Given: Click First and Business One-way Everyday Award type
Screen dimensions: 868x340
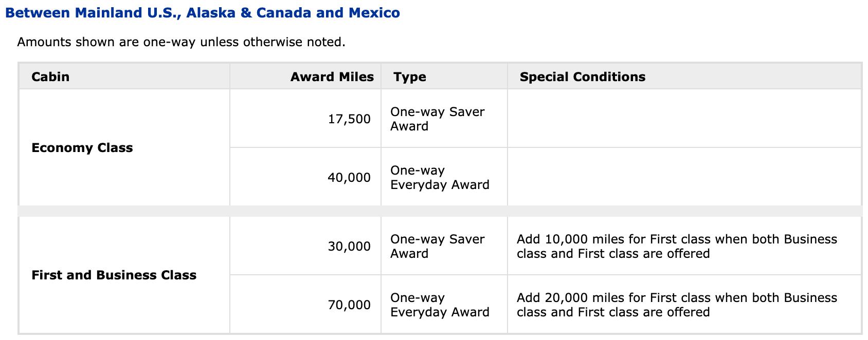Looking at the screenshot, I should pyautogui.click(x=440, y=305).
